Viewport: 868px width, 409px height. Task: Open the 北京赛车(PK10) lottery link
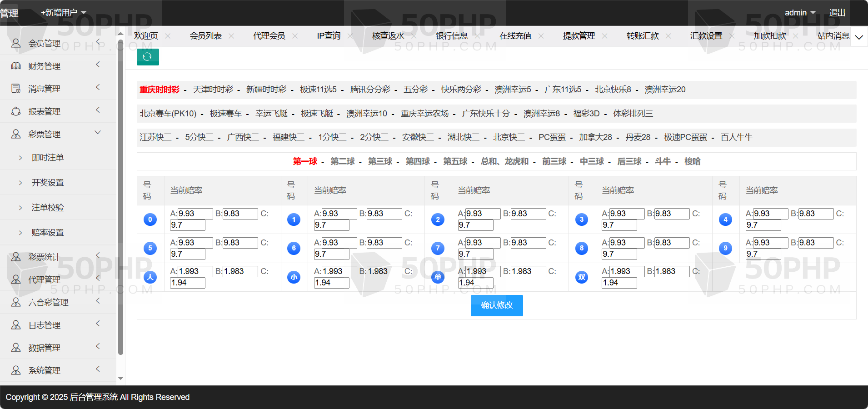168,114
